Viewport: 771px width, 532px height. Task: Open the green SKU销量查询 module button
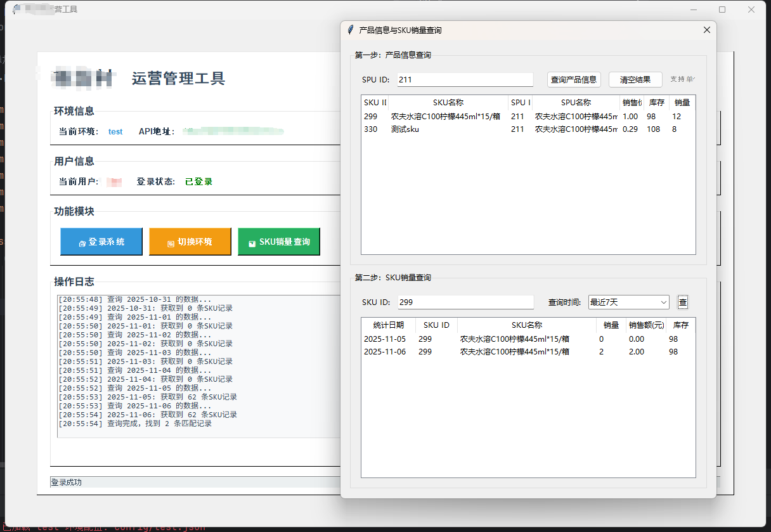(279, 242)
